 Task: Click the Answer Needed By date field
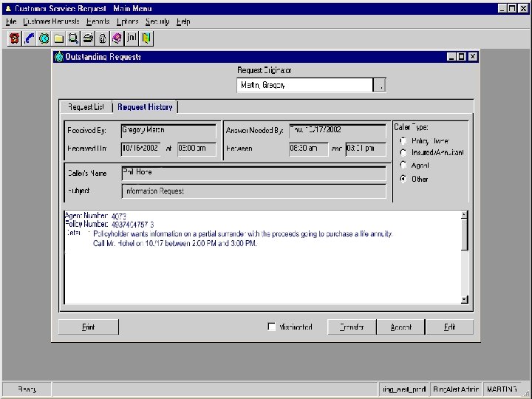338,131
